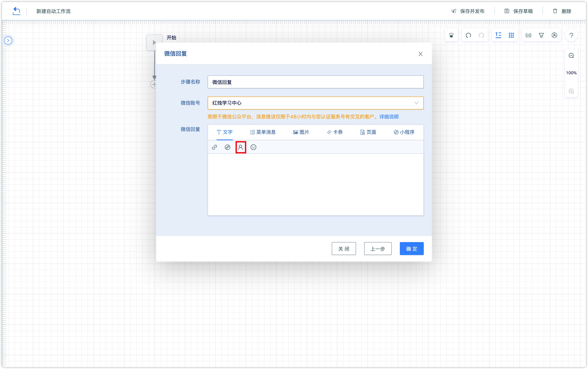
Task: Click the 100% zoom level text
Action: click(x=571, y=73)
